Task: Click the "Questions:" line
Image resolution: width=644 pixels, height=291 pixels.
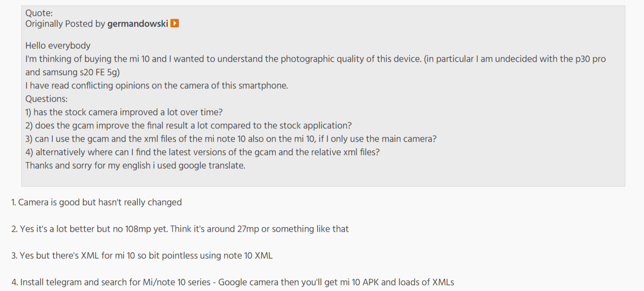Action: tap(46, 99)
